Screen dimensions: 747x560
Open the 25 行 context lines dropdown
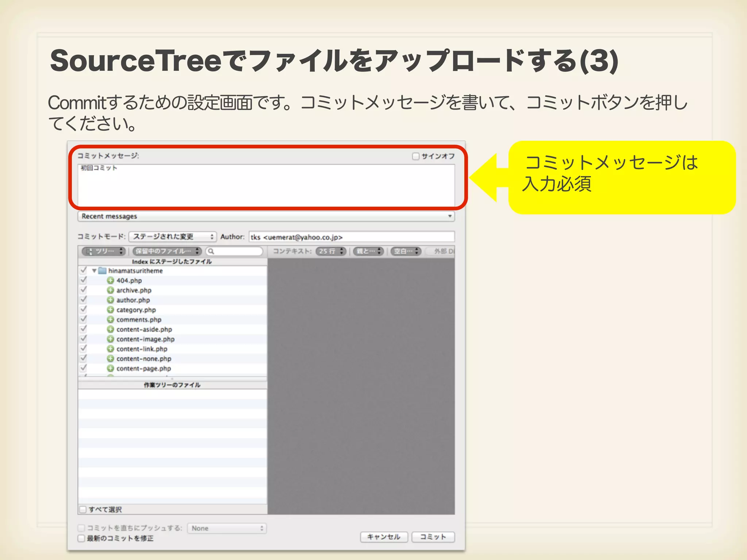coord(331,251)
